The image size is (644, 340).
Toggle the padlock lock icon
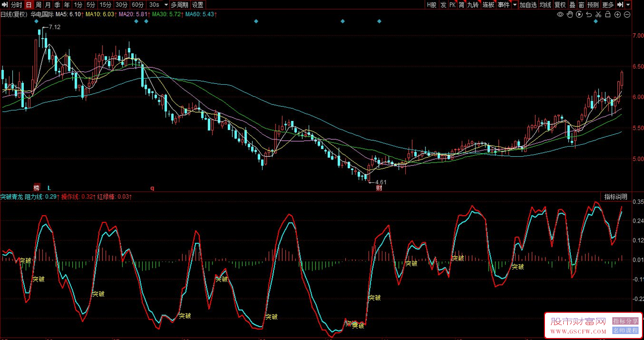coord(608,14)
